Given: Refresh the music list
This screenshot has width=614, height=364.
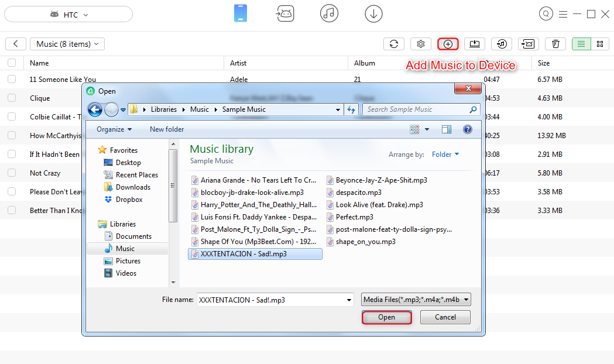Looking at the screenshot, I should [393, 44].
